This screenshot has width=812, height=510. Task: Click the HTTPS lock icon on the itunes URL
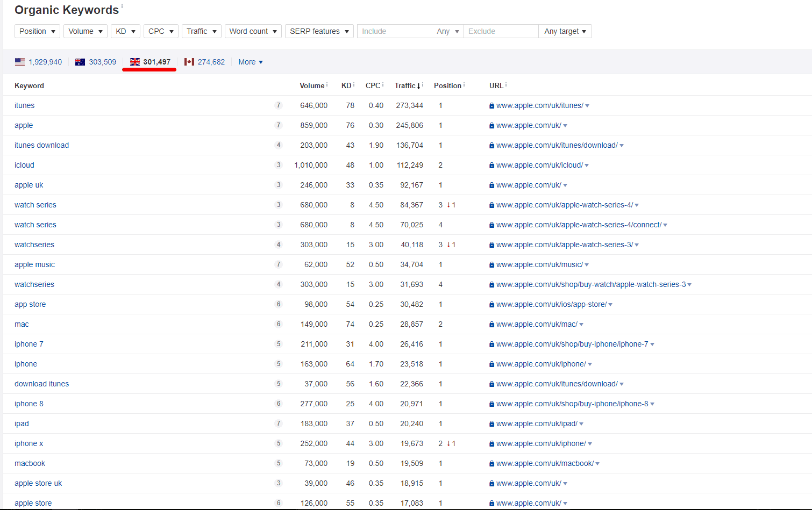491,105
